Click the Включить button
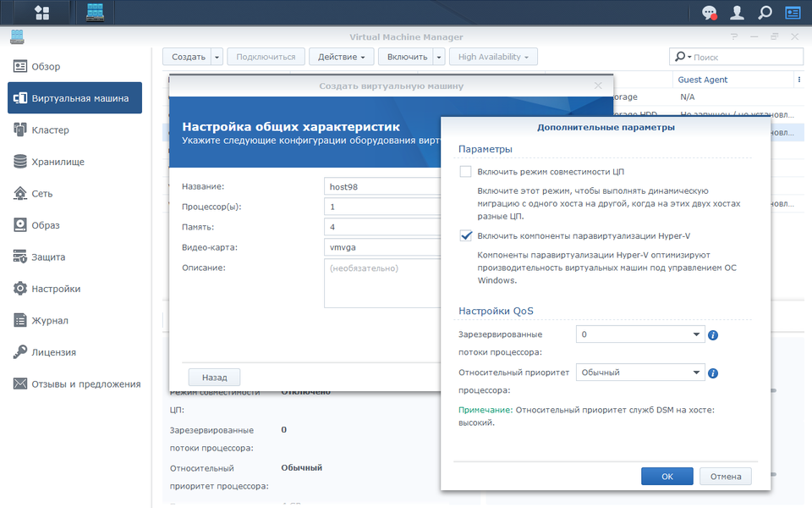This screenshot has height=508, width=812. [x=407, y=57]
